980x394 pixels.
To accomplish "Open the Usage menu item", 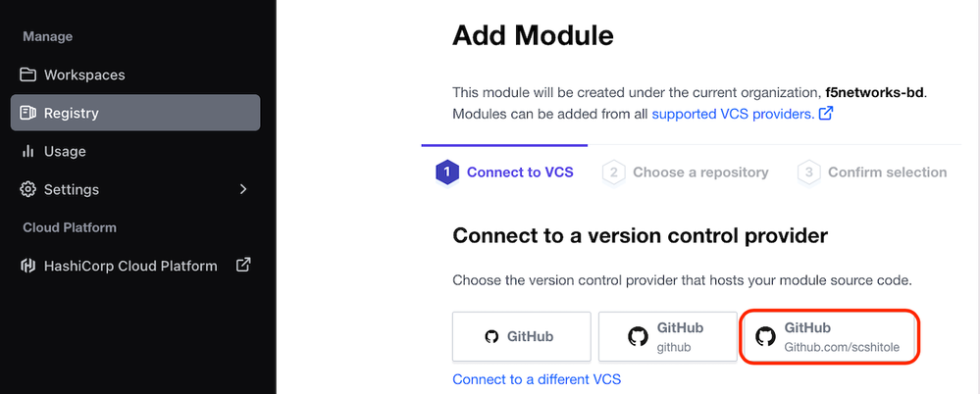I will click(x=65, y=152).
